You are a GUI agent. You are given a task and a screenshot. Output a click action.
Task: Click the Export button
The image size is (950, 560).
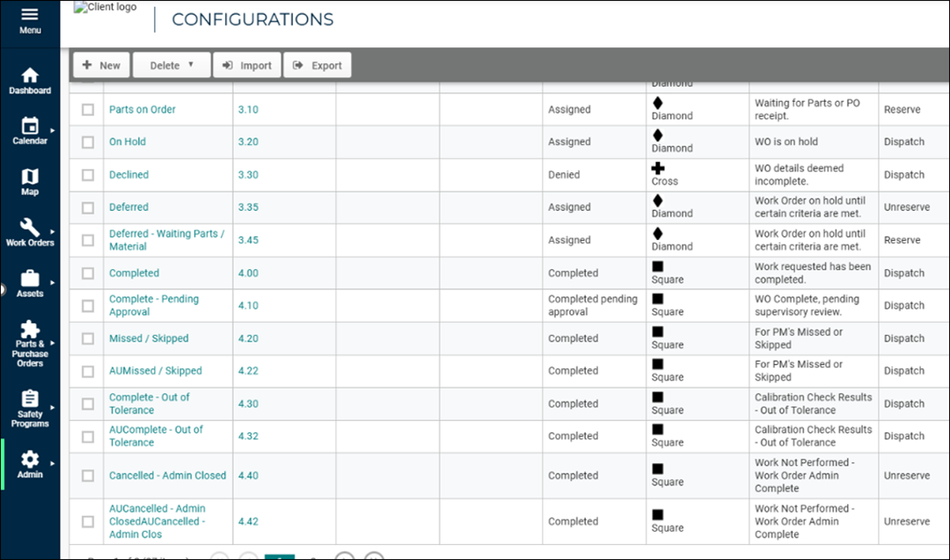click(x=318, y=65)
